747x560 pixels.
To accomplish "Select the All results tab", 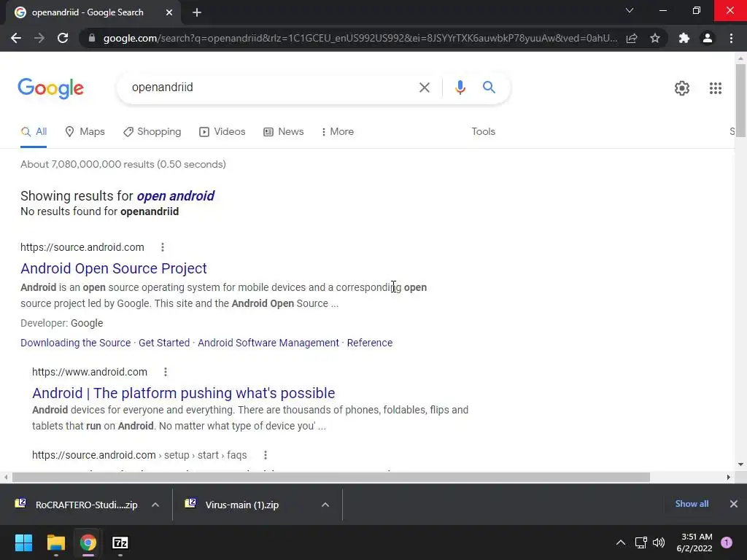I will pyautogui.click(x=34, y=132).
